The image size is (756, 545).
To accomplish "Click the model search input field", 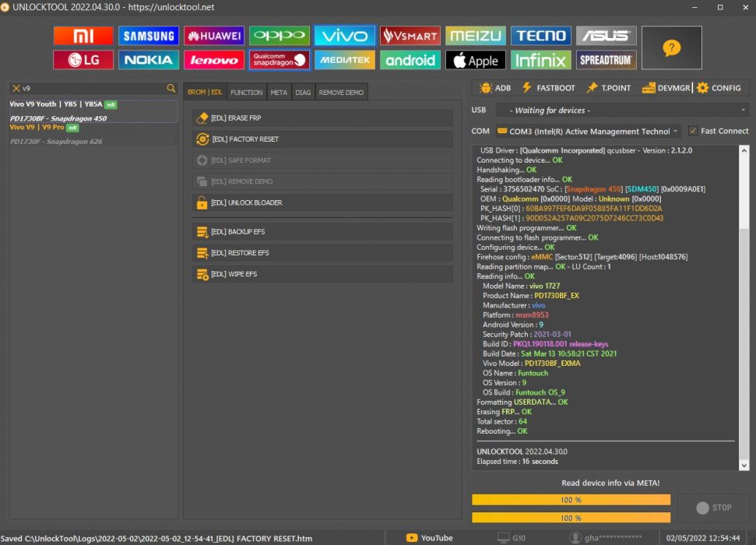I will coord(93,88).
